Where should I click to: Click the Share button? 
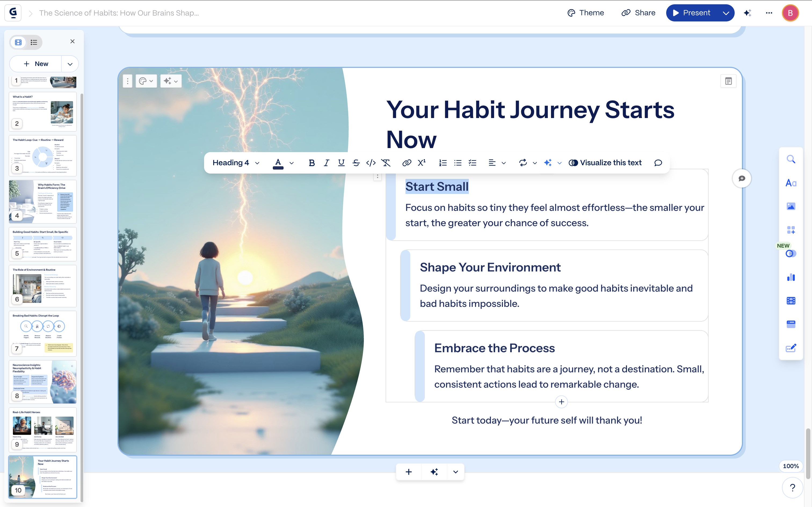[x=638, y=13]
